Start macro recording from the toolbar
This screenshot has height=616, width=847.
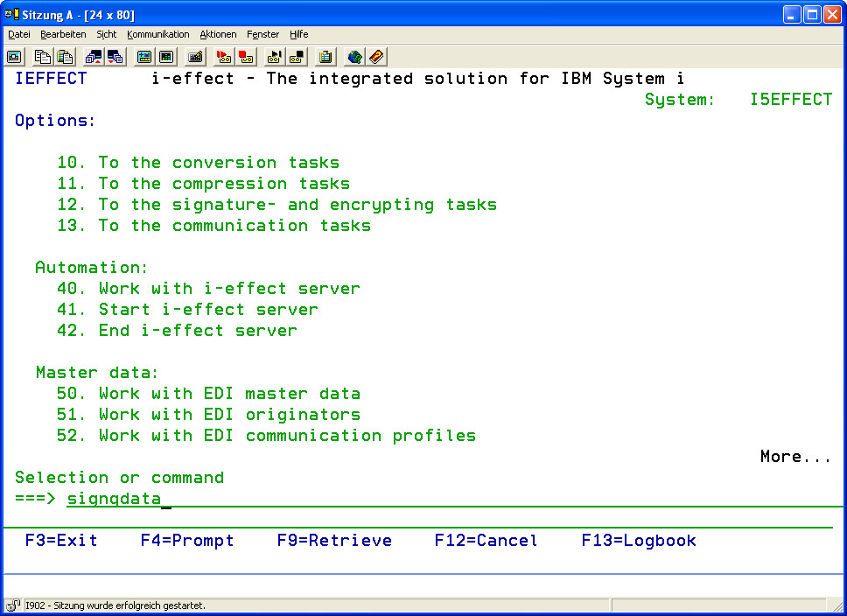click(224, 57)
